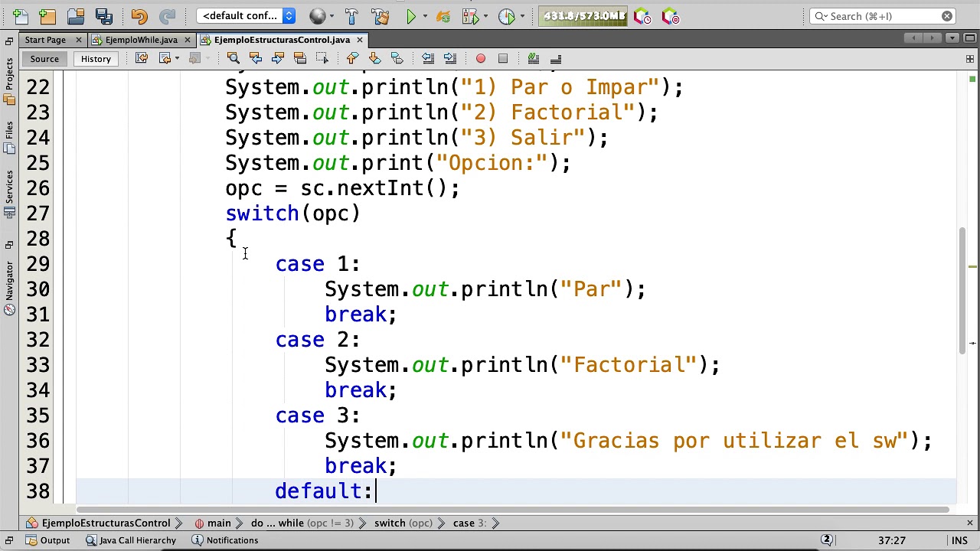
Task: Click the case 3: breadcrumb
Action: (x=469, y=523)
